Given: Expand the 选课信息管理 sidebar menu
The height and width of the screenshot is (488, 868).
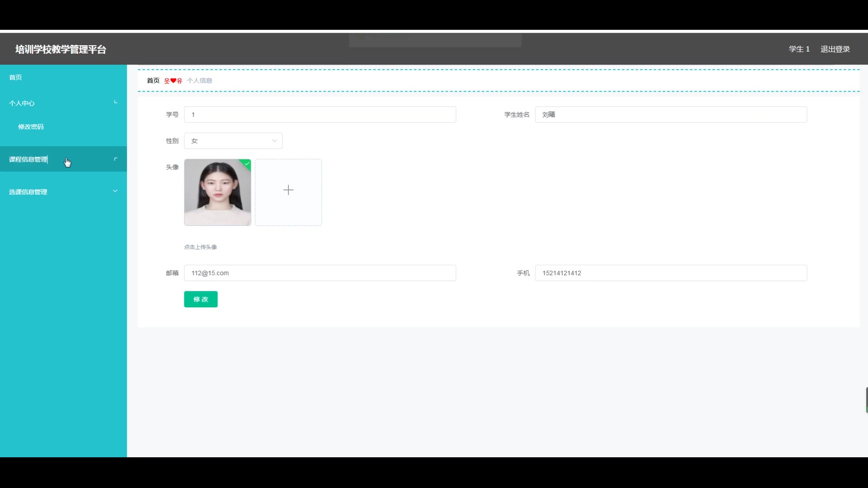Looking at the screenshot, I should pos(63,192).
